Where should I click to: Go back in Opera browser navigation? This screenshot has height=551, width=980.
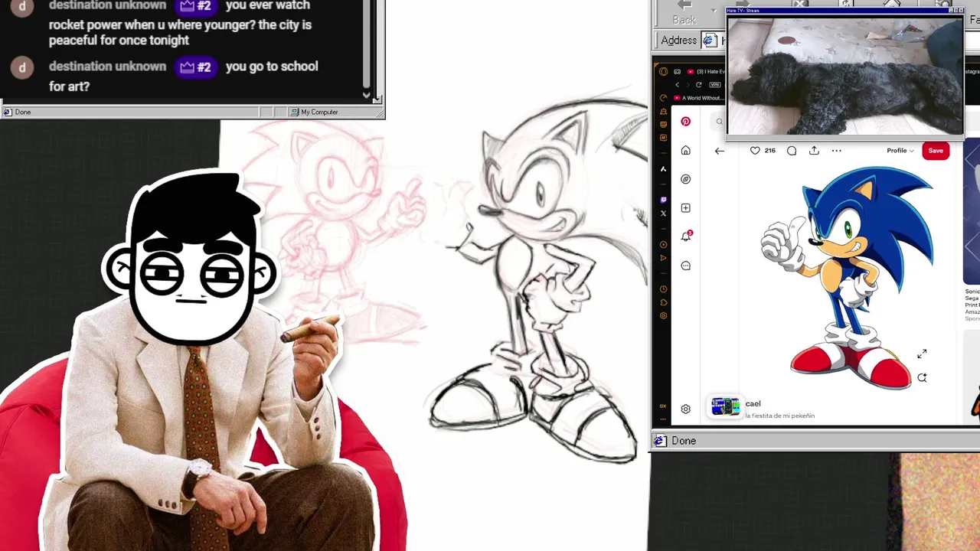tap(677, 85)
